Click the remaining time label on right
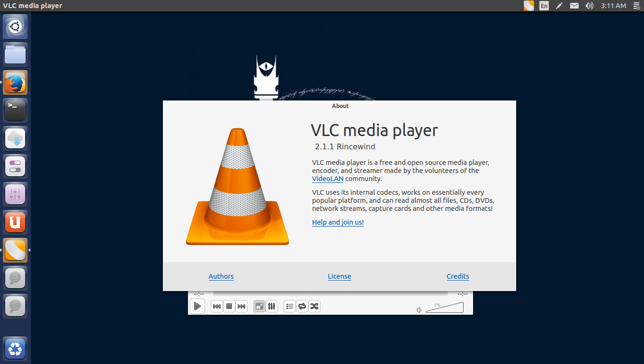This screenshot has width=644, height=364. click(463, 294)
